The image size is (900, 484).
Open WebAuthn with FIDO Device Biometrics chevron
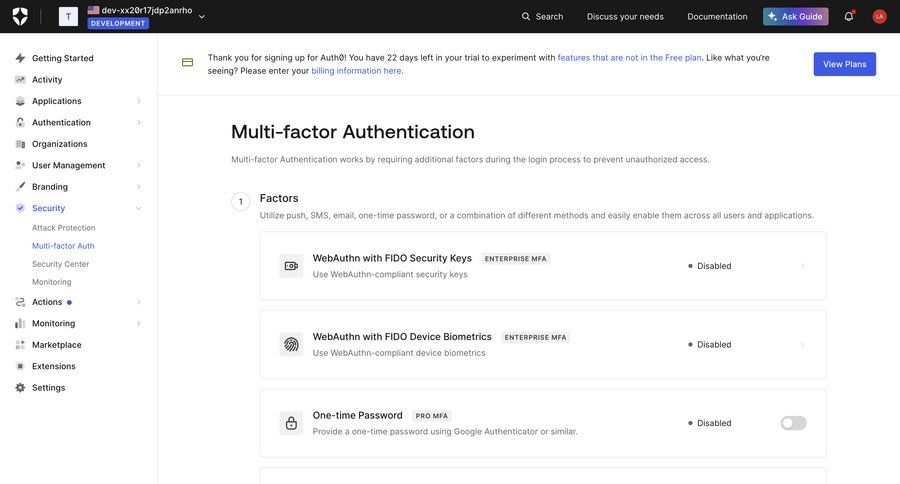click(x=802, y=344)
